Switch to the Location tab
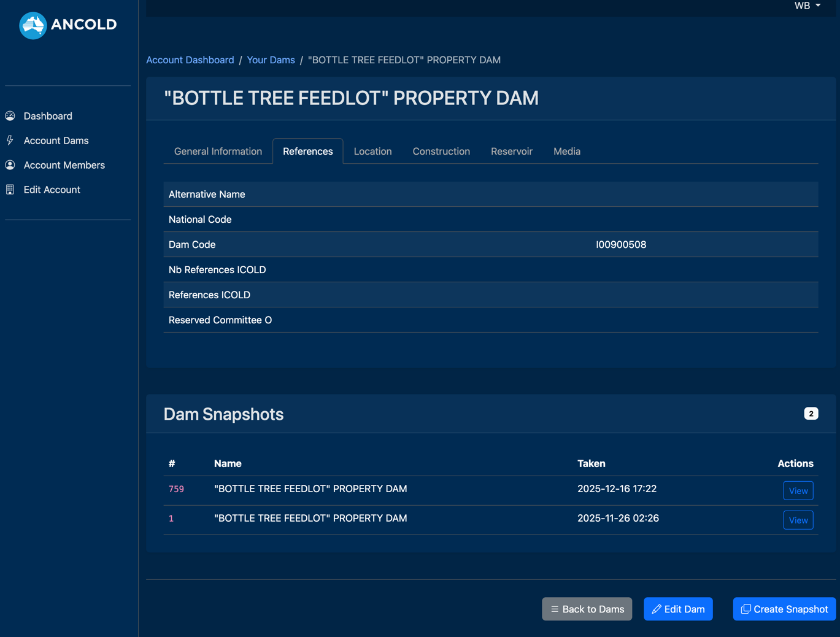The image size is (840, 637). [372, 151]
